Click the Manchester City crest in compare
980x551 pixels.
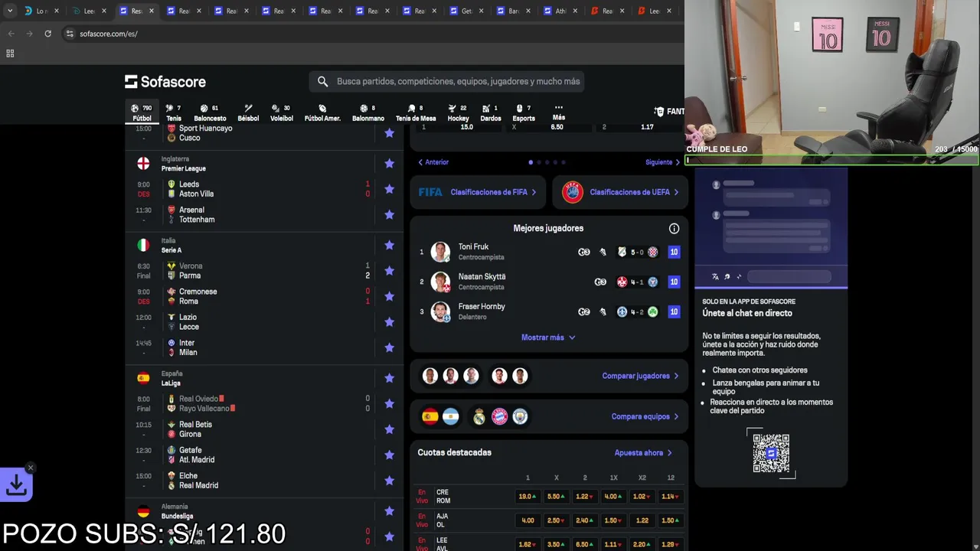coord(520,416)
